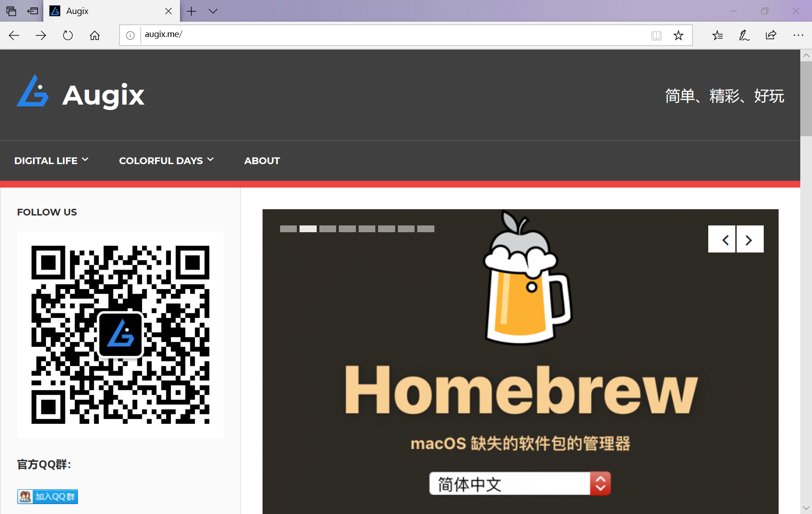Image resolution: width=812 pixels, height=514 pixels.
Task: Open Edge settings and more menu
Action: pyautogui.click(x=798, y=35)
